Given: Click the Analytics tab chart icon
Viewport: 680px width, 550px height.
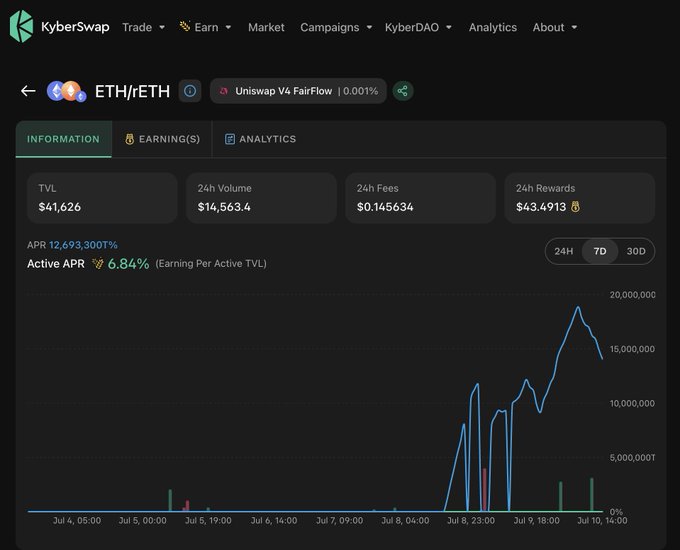Looking at the screenshot, I should [229, 139].
